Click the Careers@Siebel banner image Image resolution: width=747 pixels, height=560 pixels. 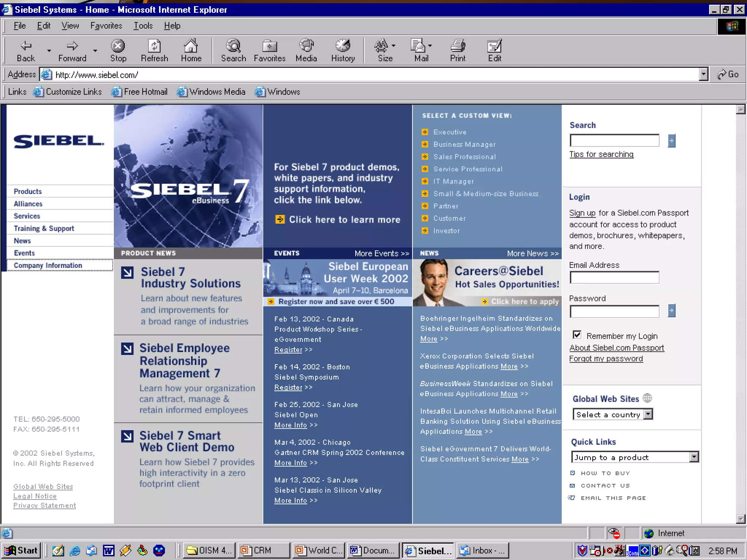pyautogui.click(x=487, y=283)
